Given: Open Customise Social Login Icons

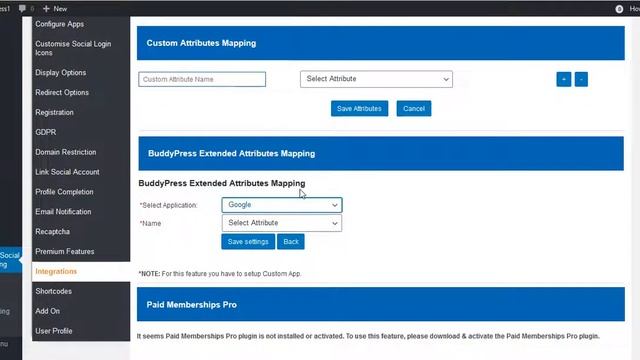Looking at the screenshot, I should [73, 48].
